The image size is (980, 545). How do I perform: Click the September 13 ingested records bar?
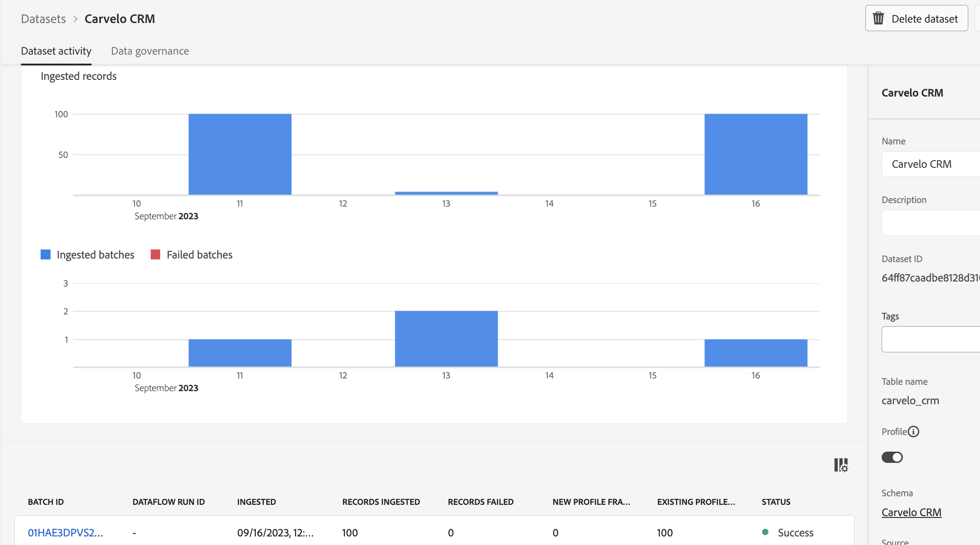pyautogui.click(x=446, y=193)
